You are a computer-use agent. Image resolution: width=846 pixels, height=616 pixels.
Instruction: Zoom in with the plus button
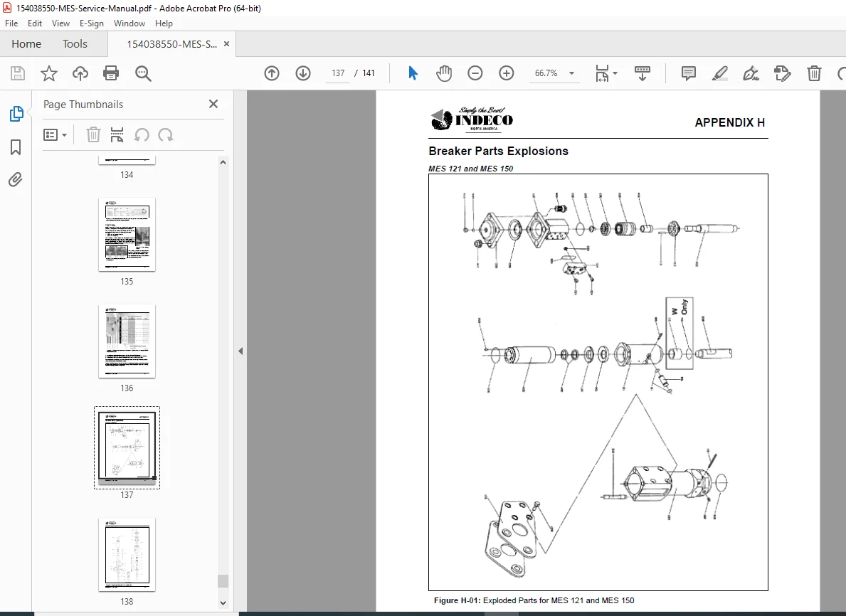pos(506,73)
